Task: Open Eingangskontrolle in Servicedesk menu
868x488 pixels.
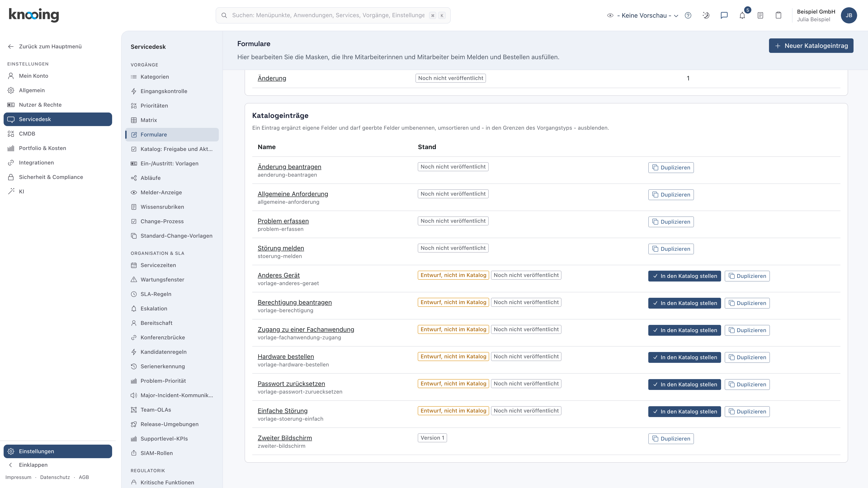Action: coord(172,91)
